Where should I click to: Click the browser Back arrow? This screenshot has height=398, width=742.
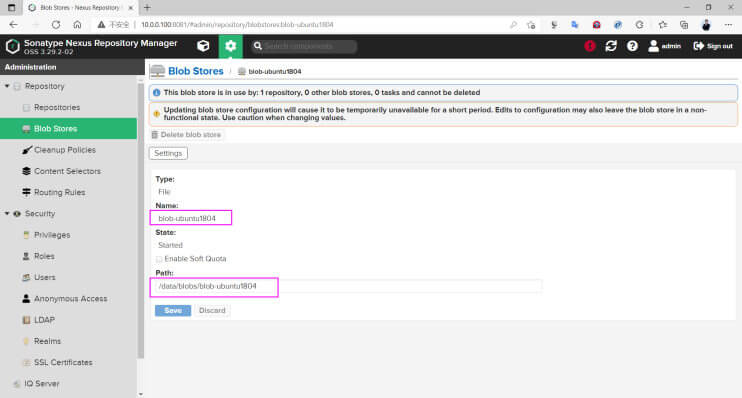pyautogui.click(x=13, y=25)
